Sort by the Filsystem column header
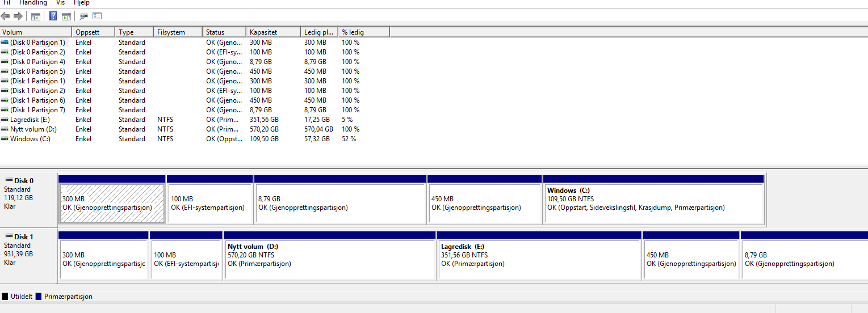868x313 pixels. (178, 32)
